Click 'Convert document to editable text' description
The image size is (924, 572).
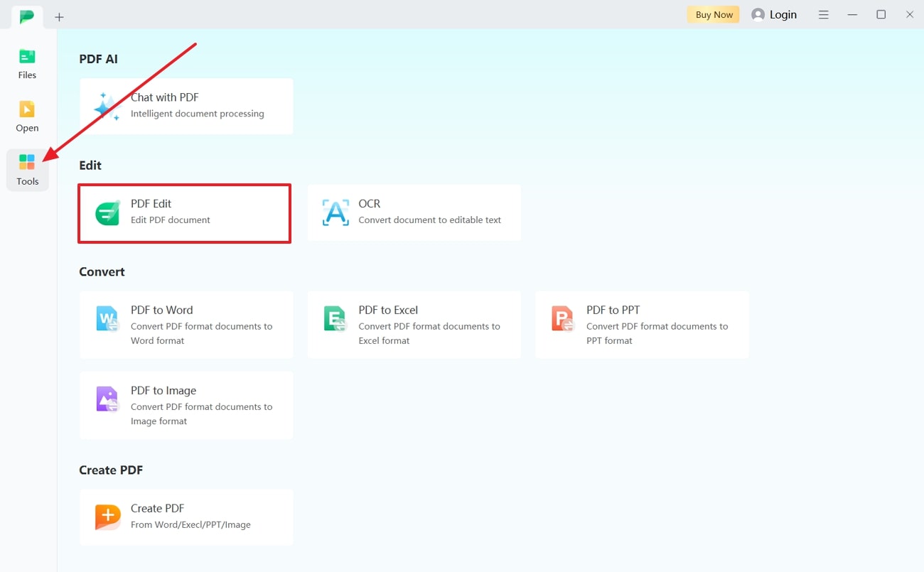(430, 220)
